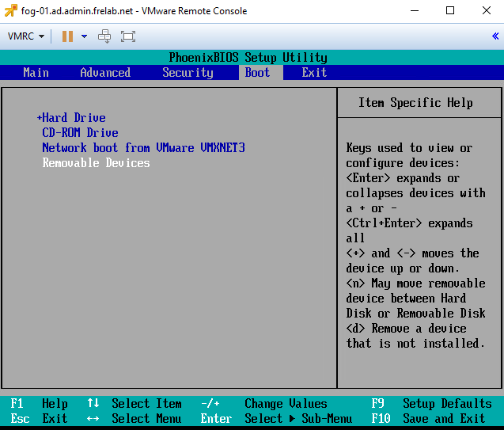
Task: Select the Removable Devices boot entry
Action: pyautogui.click(x=96, y=163)
